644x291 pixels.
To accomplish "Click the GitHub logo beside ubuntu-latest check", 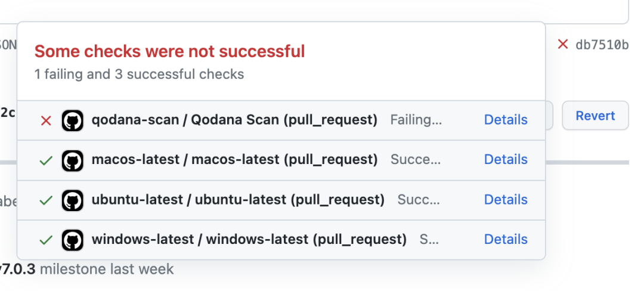I will pyautogui.click(x=73, y=200).
